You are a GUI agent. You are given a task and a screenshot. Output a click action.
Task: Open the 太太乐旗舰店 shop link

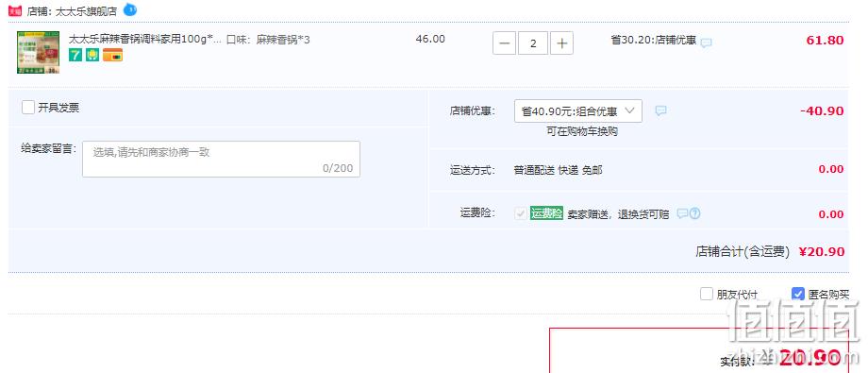(87, 11)
